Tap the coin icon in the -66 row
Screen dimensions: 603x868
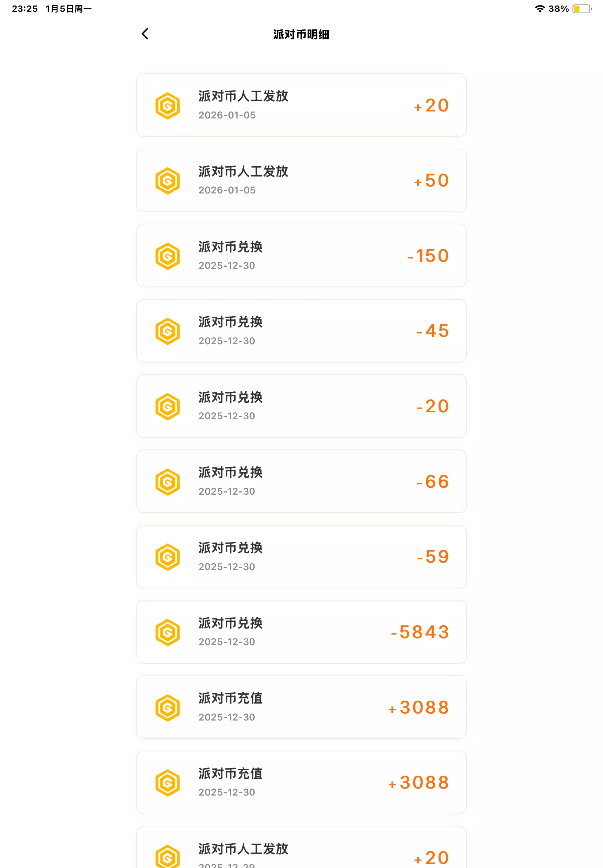[167, 482]
